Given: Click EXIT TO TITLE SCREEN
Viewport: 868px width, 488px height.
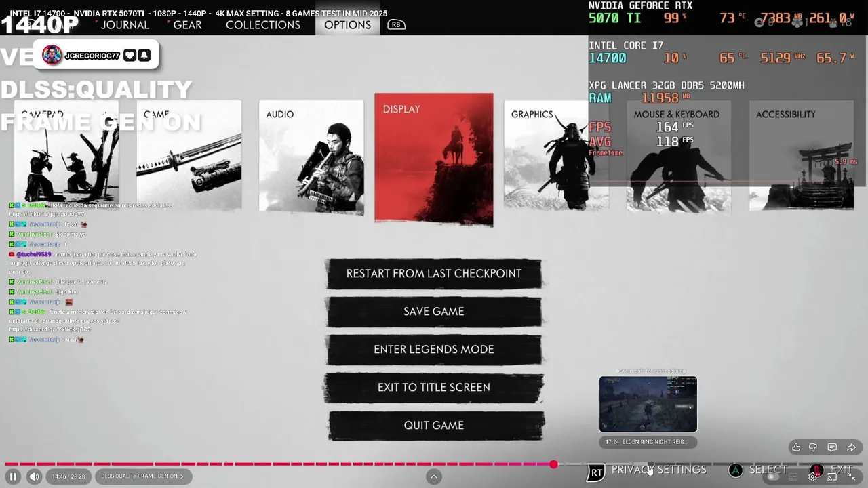Looking at the screenshot, I should click(434, 388).
